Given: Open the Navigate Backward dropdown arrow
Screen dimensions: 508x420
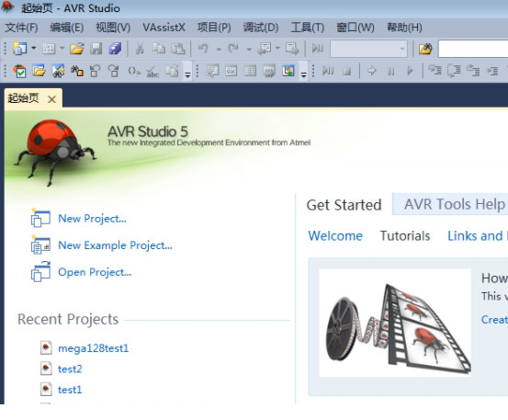Looking at the screenshot, I should (278, 49).
